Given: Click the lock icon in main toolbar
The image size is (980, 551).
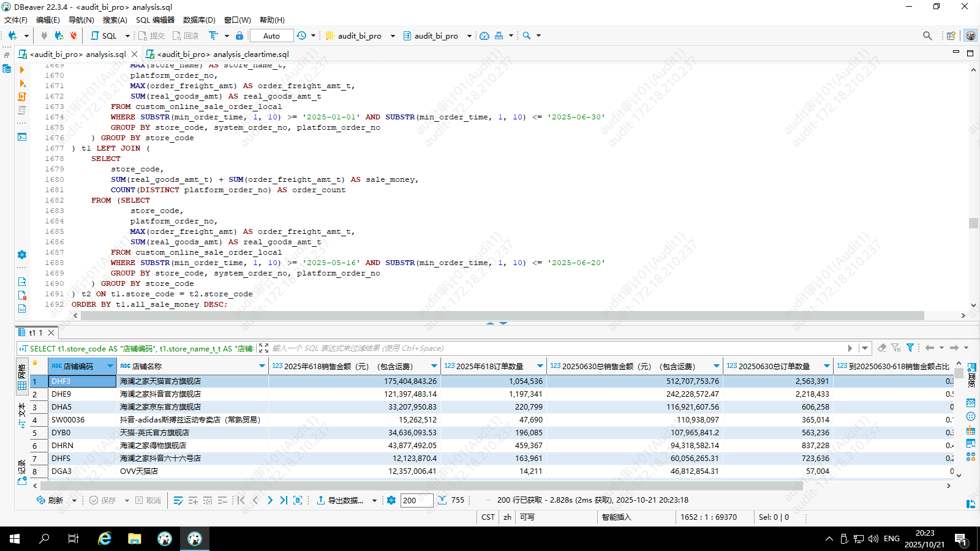Looking at the screenshot, I should click(239, 36).
